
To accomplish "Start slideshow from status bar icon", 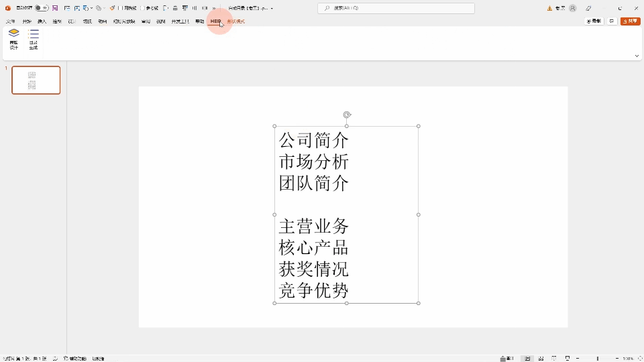I will pyautogui.click(x=568, y=358).
